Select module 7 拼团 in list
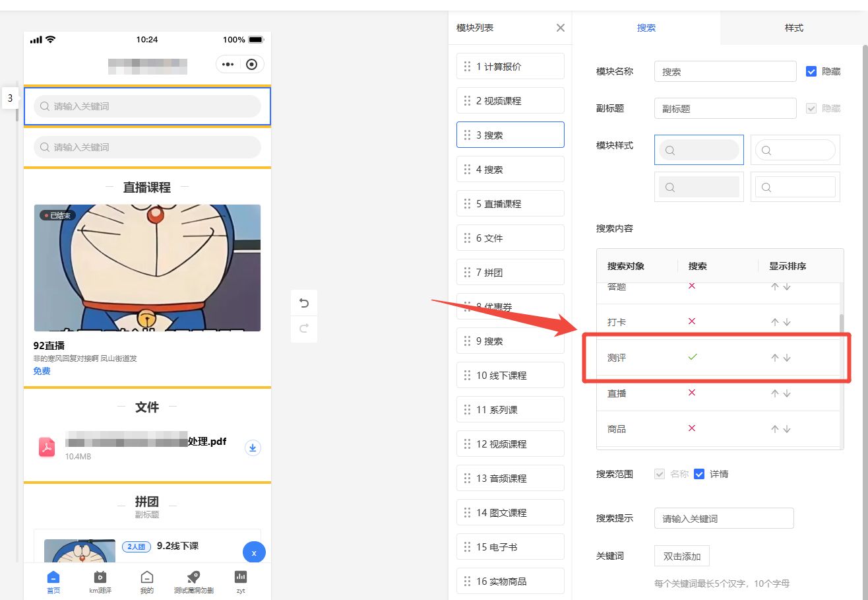The height and width of the screenshot is (600, 868). [511, 272]
